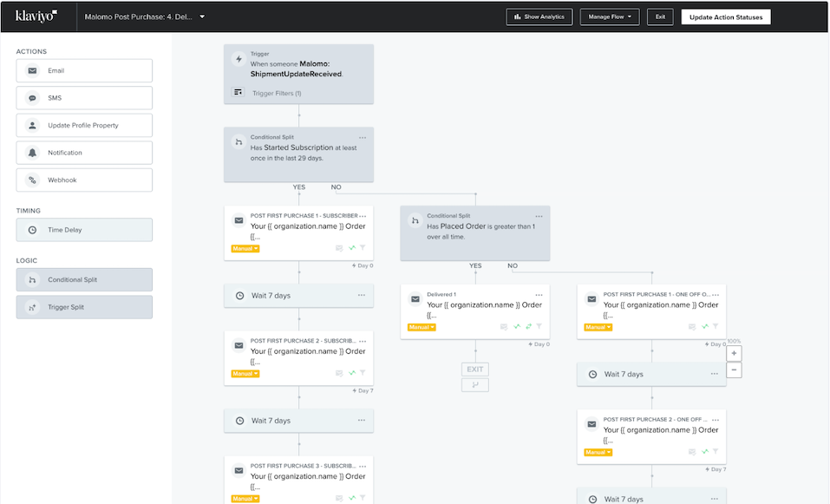This screenshot has width=830, height=504.
Task: Open menu of first one-off Wait 7 days
Action: tap(715, 374)
